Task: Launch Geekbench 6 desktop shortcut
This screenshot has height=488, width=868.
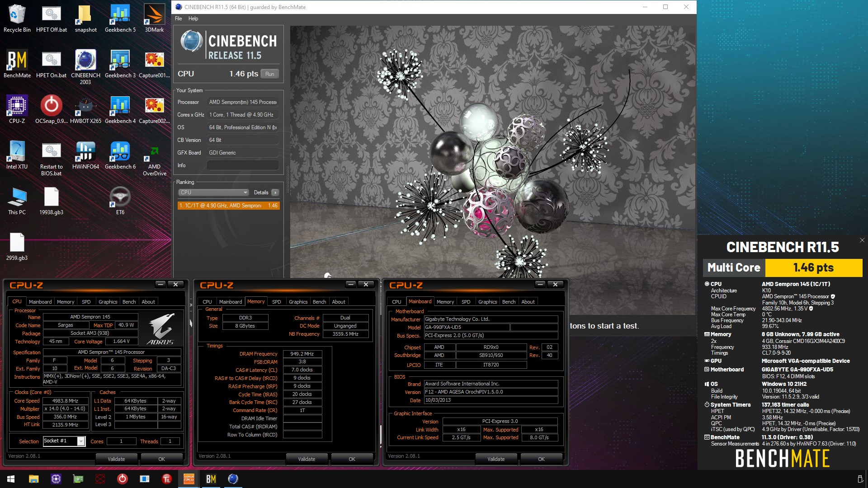Action: click(x=120, y=155)
